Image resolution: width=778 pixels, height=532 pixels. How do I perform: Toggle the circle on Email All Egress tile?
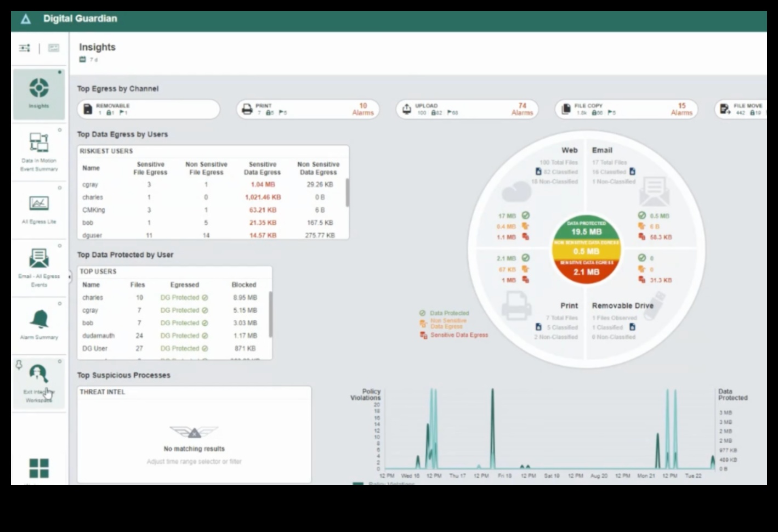pyautogui.click(x=60, y=246)
